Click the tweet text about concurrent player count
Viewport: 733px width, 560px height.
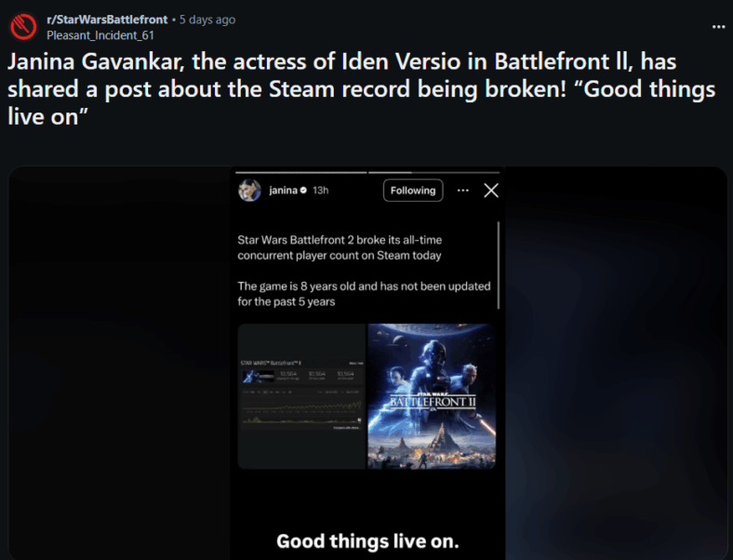(340, 247)
